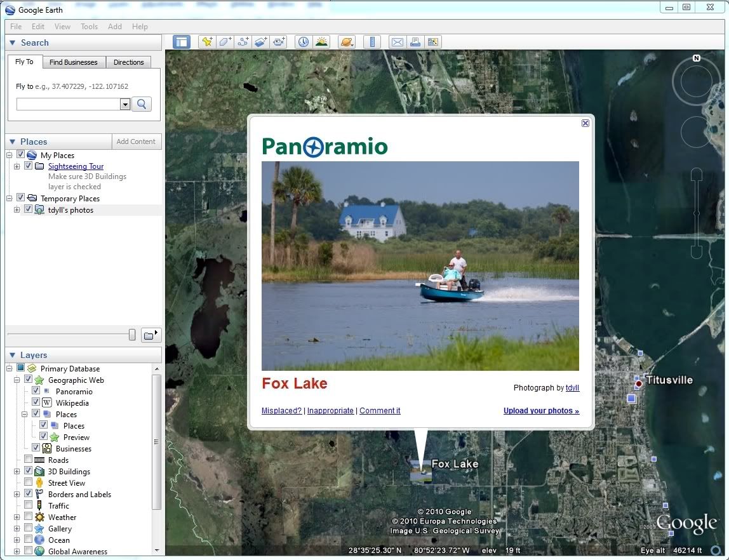Open the Edit menu

point(38,27)
